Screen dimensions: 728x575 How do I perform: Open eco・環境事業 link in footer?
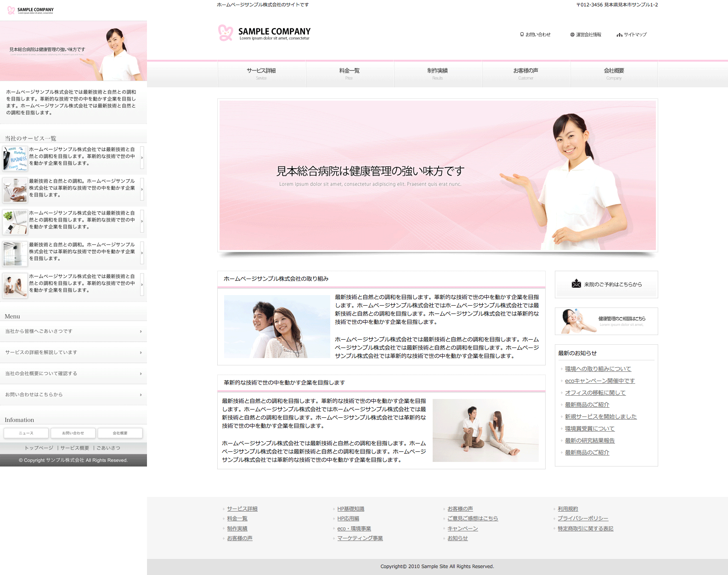point(354,529)
